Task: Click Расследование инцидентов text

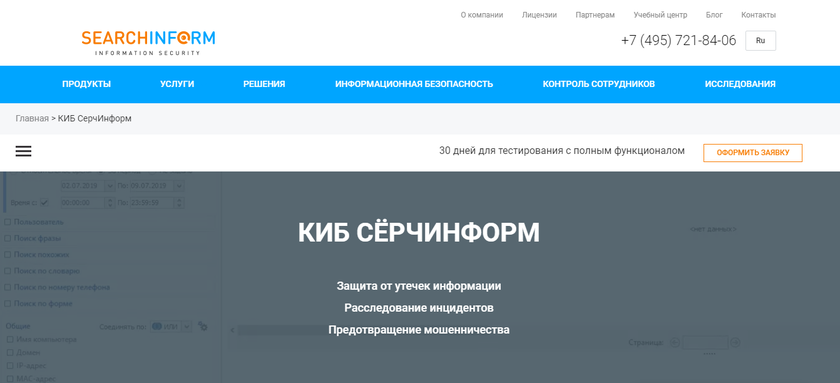Action: click(419, 308)
